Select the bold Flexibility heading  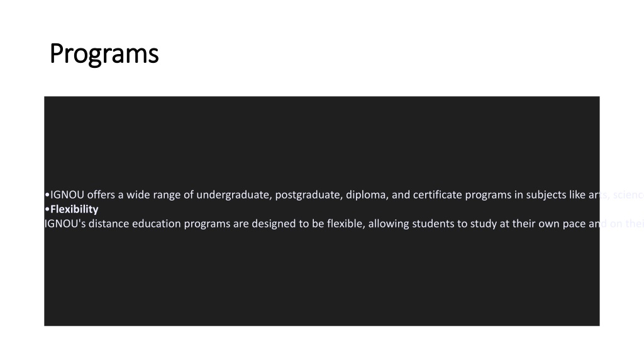point(74,209)
